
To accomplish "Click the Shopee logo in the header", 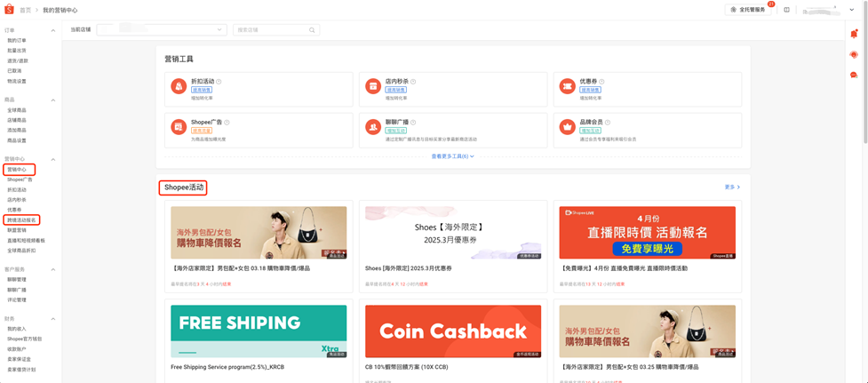I will pyautogui.click(x=8, y=10).
